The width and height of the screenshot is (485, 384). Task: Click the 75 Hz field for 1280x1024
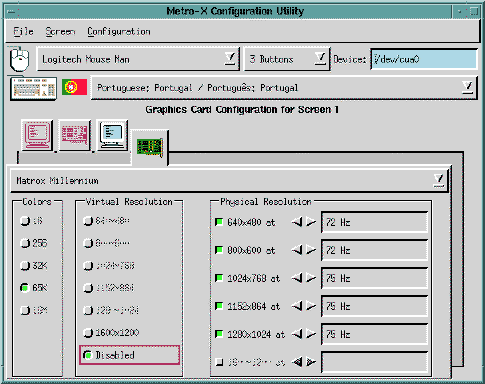(374, 334)
